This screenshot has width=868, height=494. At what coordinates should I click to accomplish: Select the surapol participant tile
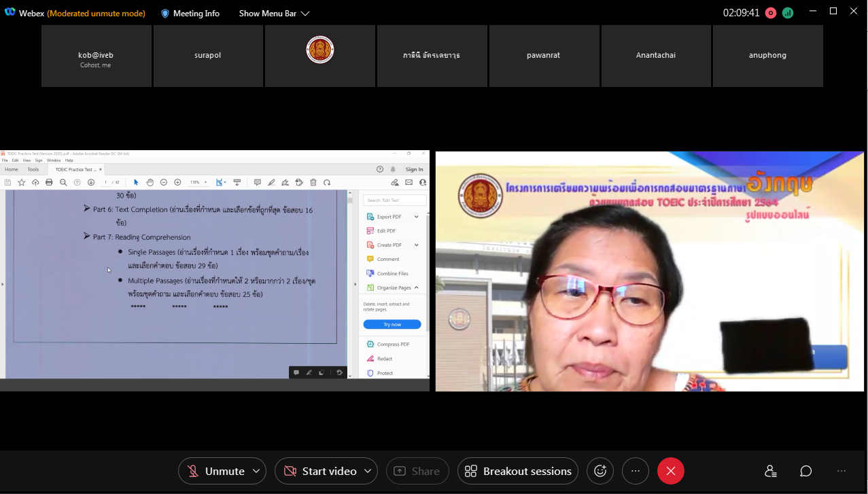[208, 56]
